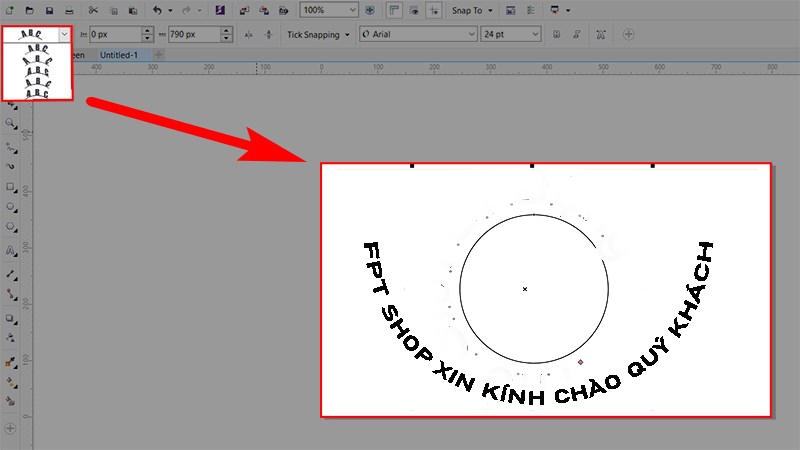
Task: Open the Tick Snapping dropdown
Action: coord(318,35)
